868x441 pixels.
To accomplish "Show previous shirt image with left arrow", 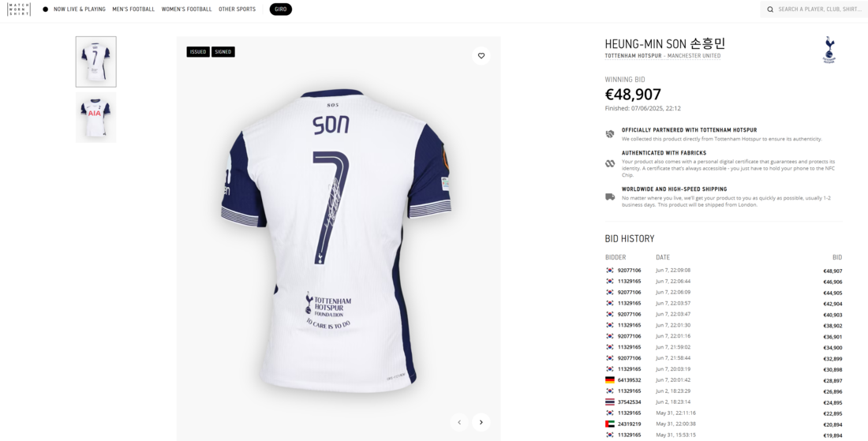I will tap(459, 422).
